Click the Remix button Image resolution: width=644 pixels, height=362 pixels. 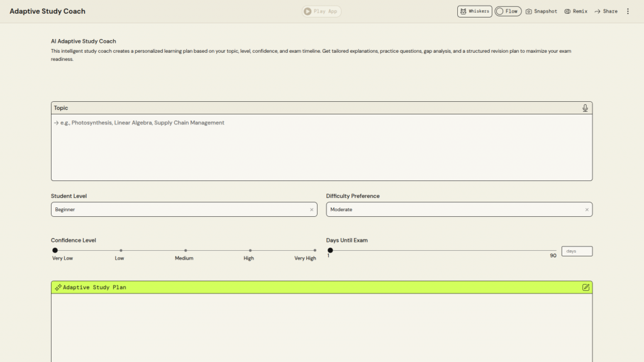(575, 11)
